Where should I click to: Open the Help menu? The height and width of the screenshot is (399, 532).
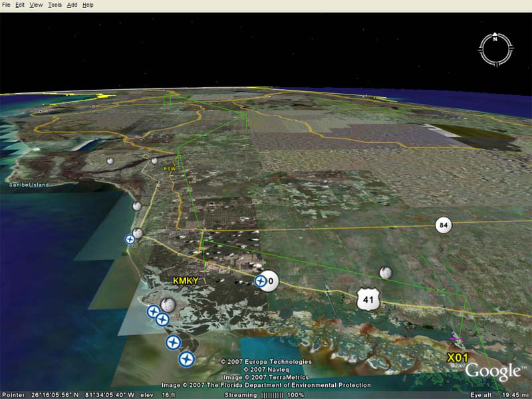88,5
